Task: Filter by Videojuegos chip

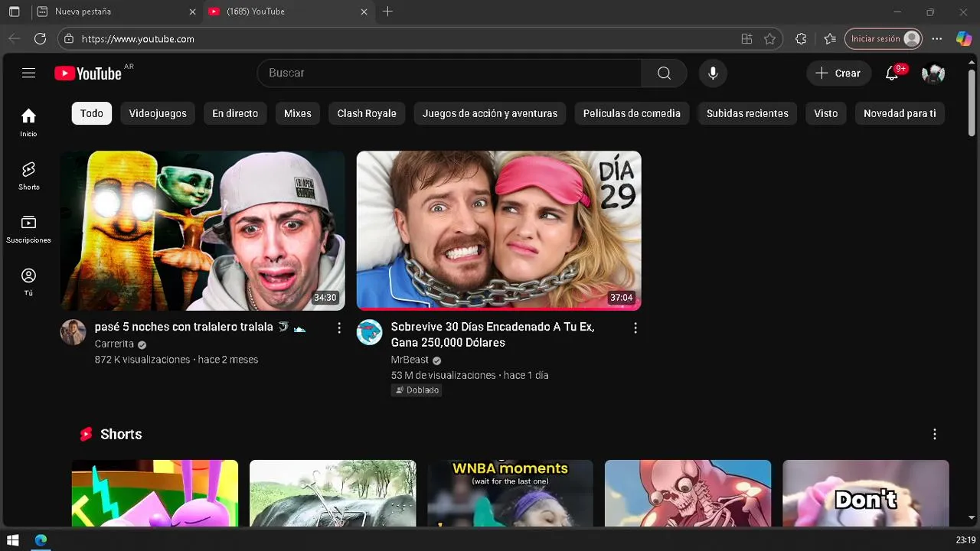Action: 158,113
